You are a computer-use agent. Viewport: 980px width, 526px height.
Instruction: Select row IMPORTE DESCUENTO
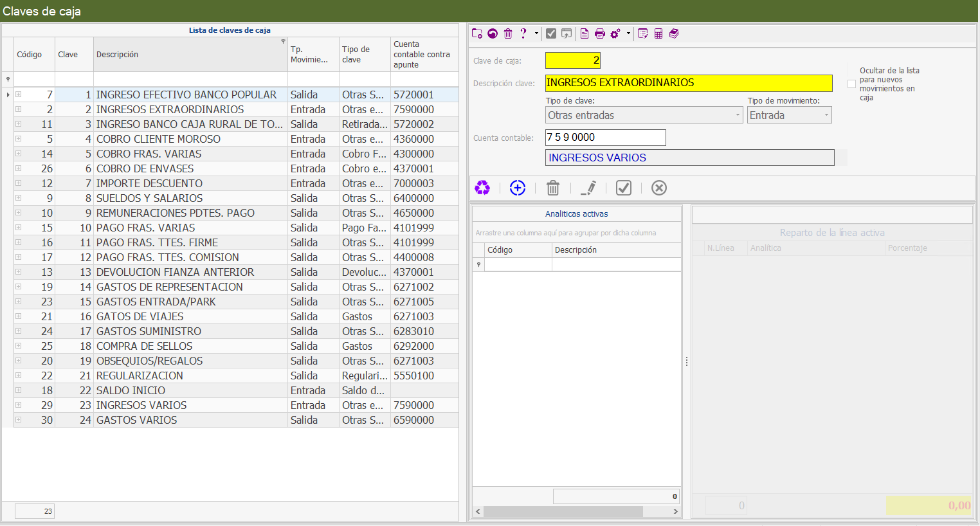pos(236,183)
